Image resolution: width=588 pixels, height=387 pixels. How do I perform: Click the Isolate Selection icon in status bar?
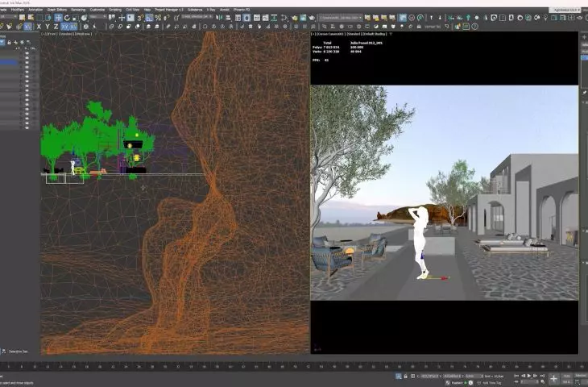(x=398, y=376)
